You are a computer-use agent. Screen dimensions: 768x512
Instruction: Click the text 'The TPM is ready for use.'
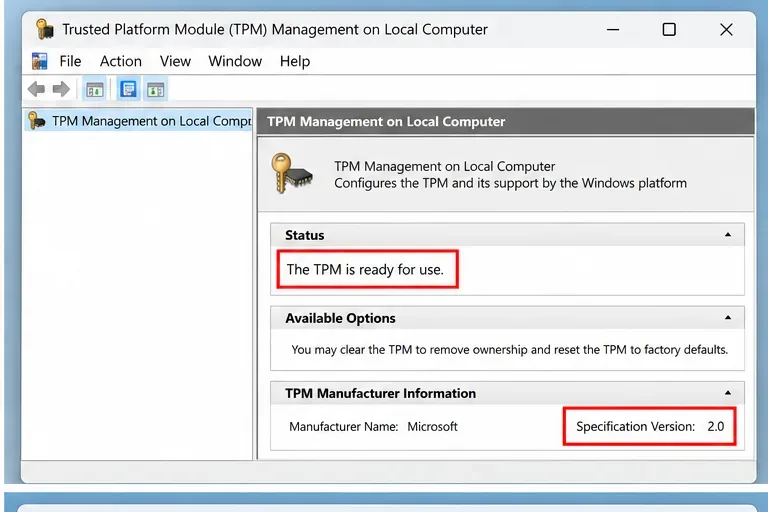pyautogui.click(x=365, y=269)
